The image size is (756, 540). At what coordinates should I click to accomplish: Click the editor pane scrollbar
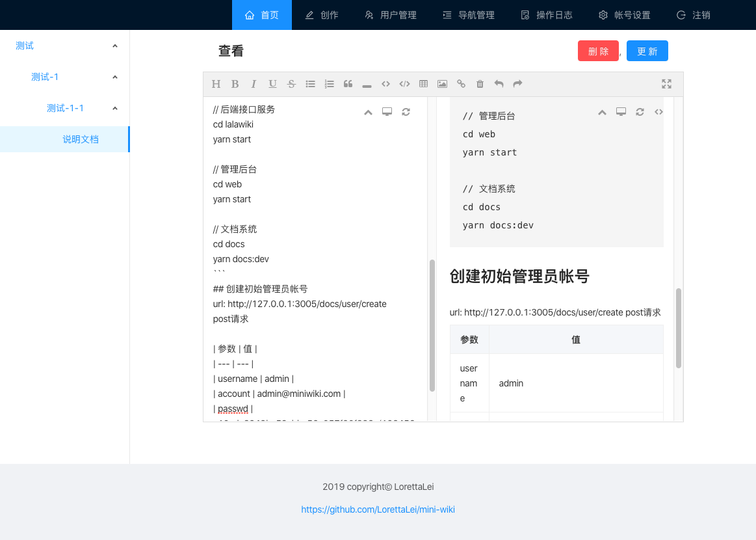click(432, 326)
